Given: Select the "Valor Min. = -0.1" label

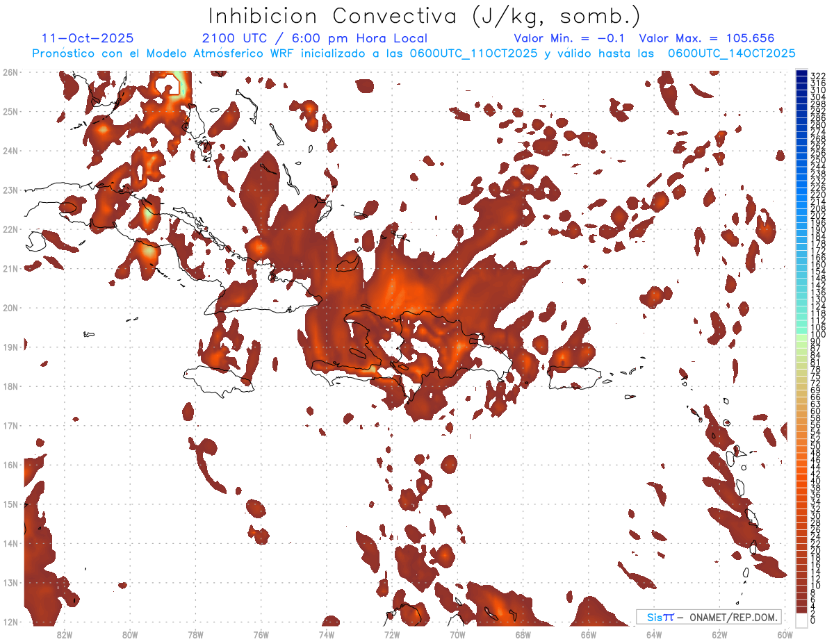Looking at the screenshot, I should click(570, 38).
